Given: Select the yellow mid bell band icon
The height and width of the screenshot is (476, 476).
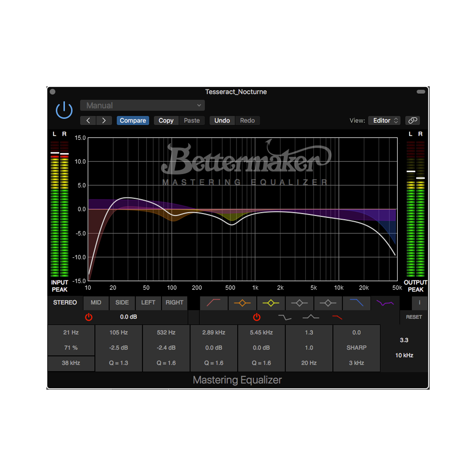Looking at the screenshot, I should click(271, 303).
